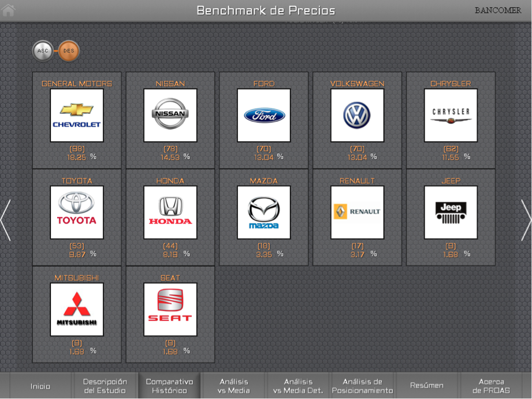This screenshot has height=399, width=532.
Task: Go to previous page with left arrow
Action: click(6, 220)
